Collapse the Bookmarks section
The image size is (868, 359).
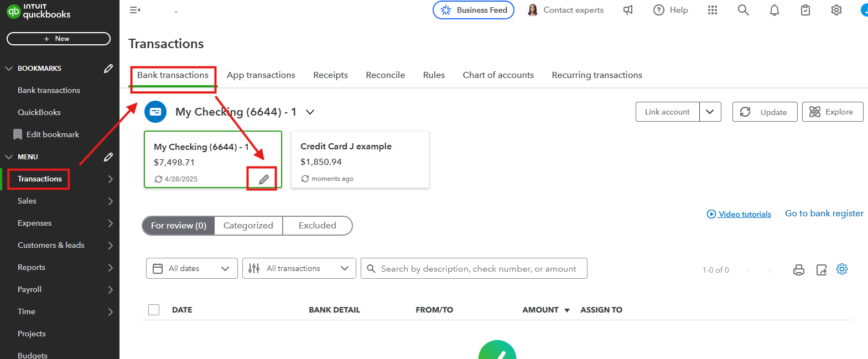tap(9, 69)
